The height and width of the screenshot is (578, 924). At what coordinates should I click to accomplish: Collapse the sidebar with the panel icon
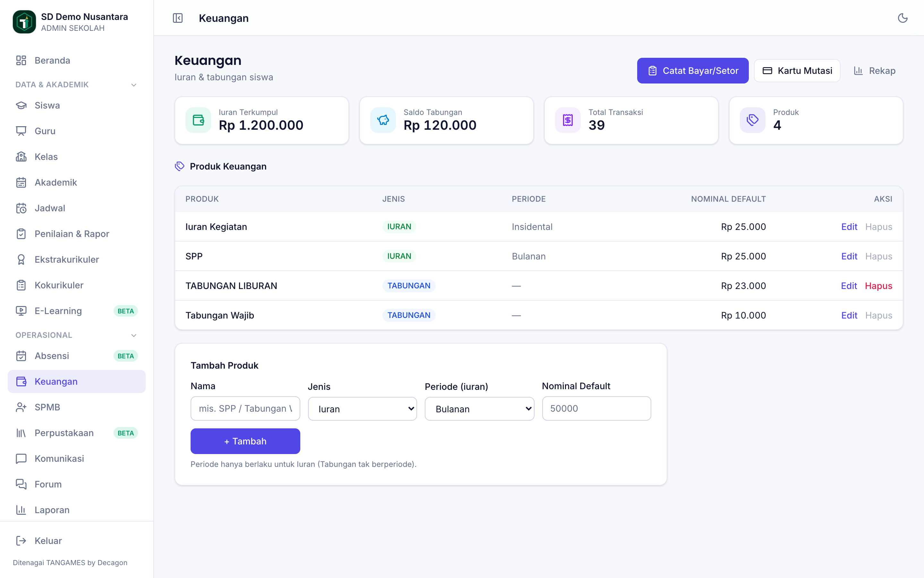(177, 18)
